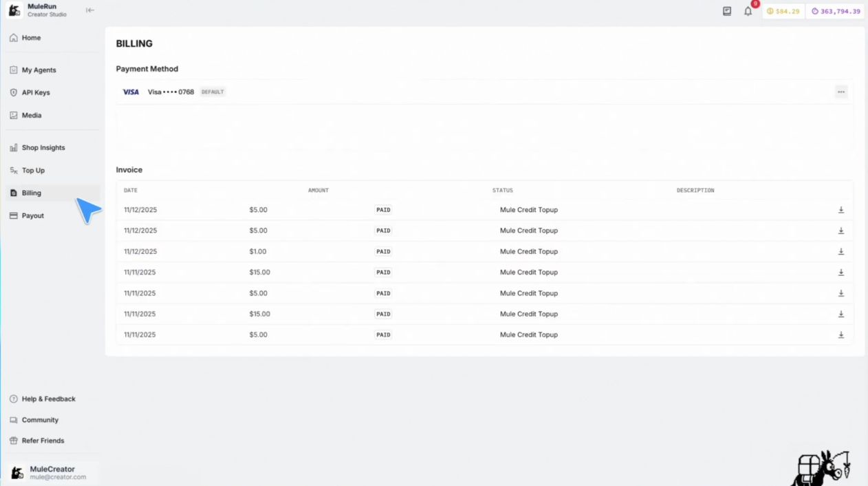Screen dimensions: 868x486
Task: Open Top Up page
Action: 52,170
